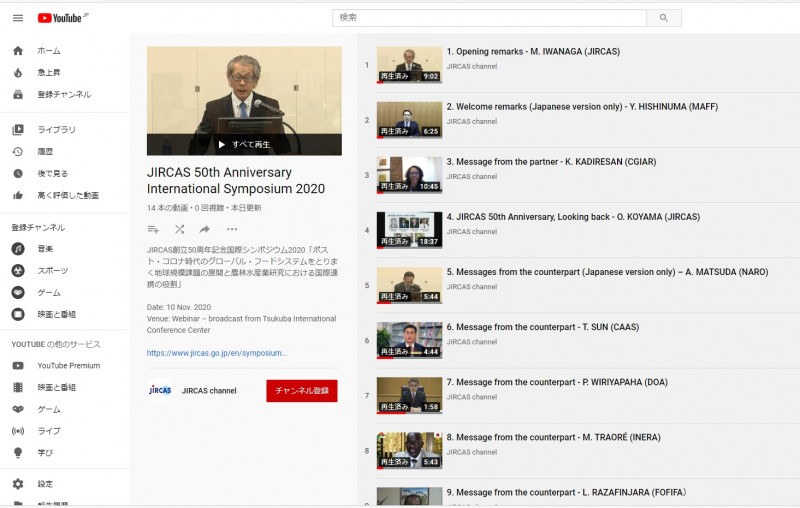Click ゲーム icon under 登録チャンネル
This screenshot has height=508, width=800.
[18, 292]
